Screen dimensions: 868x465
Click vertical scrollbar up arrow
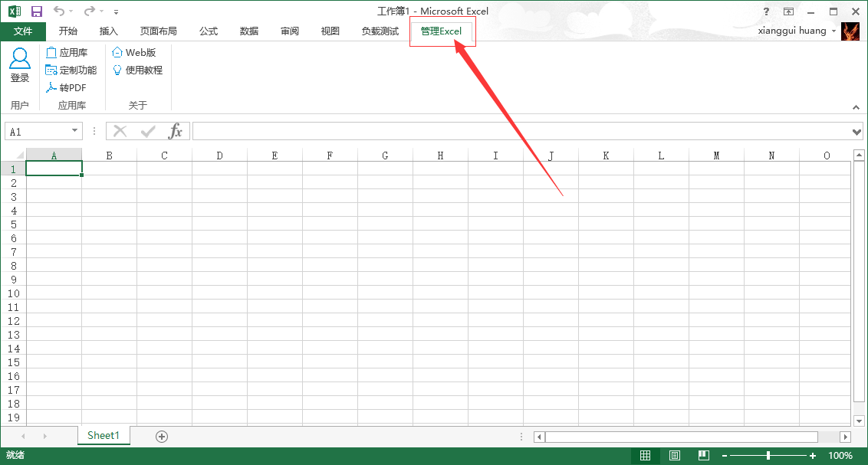[859, 155]
